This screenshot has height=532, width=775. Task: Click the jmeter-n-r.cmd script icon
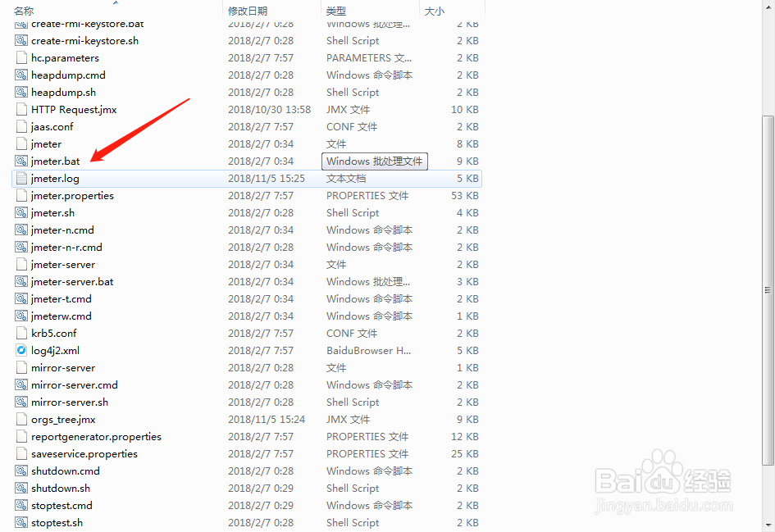point(21,248)
